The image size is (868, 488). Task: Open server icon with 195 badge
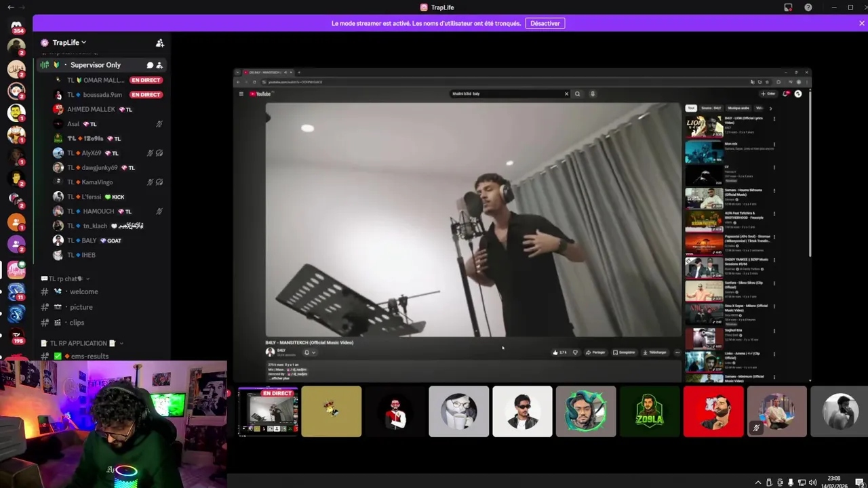coord(16,335)
